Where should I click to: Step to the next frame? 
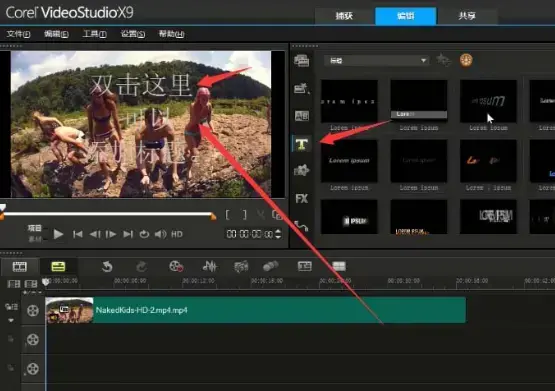111,234
